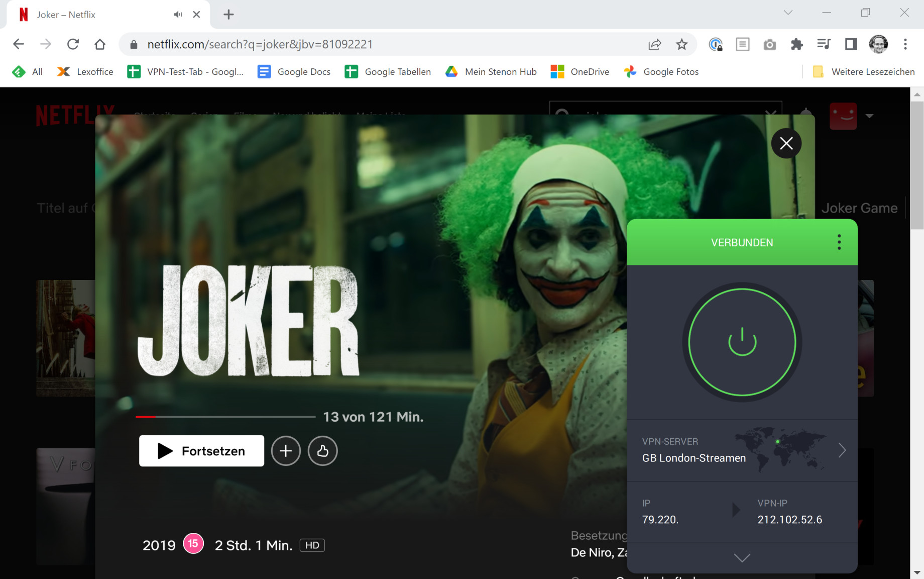Viewport: 924px width, 579px height.
Task: Mute the Joker – Netflix tab audio
Action: (178, 15)
